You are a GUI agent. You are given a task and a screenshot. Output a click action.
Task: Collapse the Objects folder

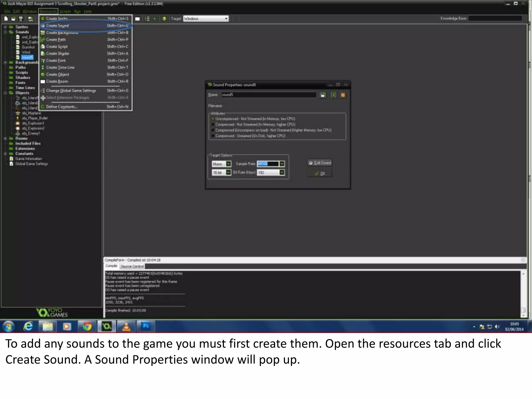tap(5, 93)
